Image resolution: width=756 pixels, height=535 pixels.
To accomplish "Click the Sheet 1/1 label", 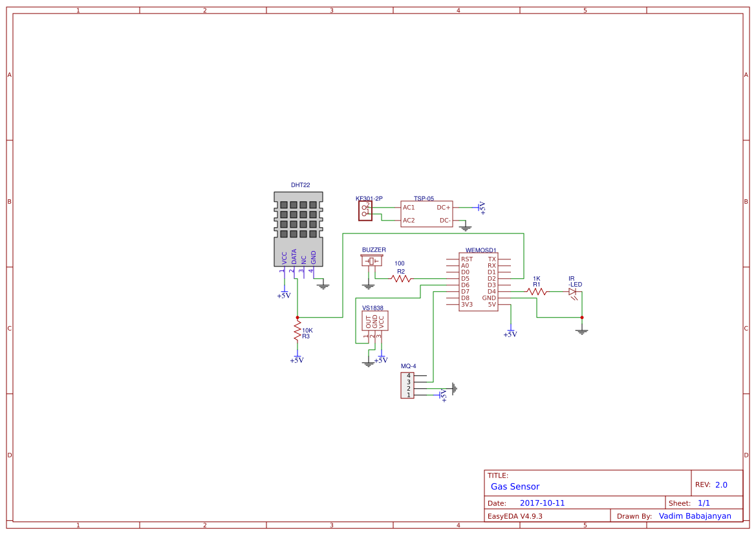I will (x=691, y=502).
